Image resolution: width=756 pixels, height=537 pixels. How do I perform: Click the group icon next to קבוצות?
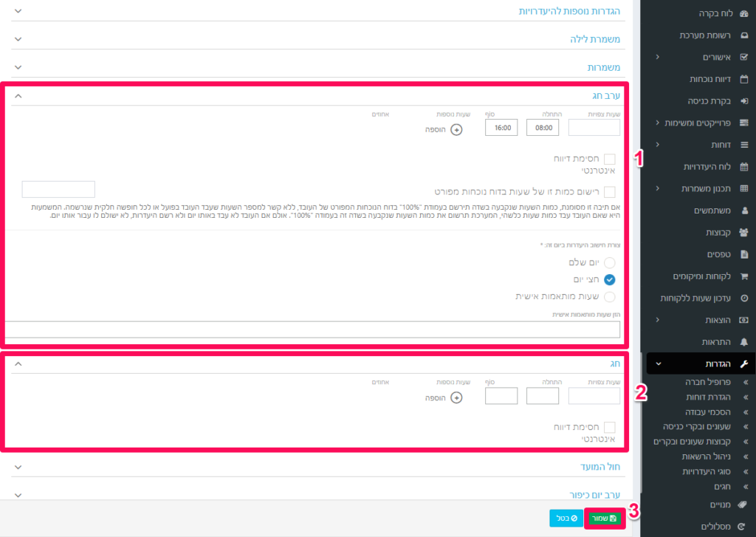point(743,232)
